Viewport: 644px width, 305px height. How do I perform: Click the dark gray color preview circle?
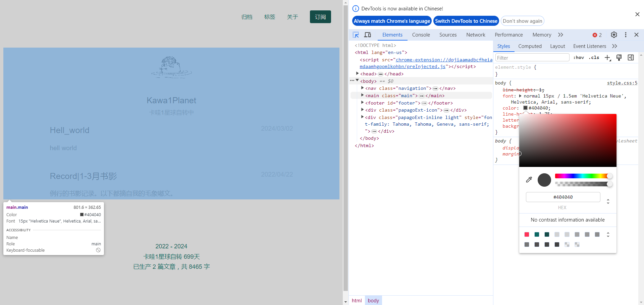[544, 180]
